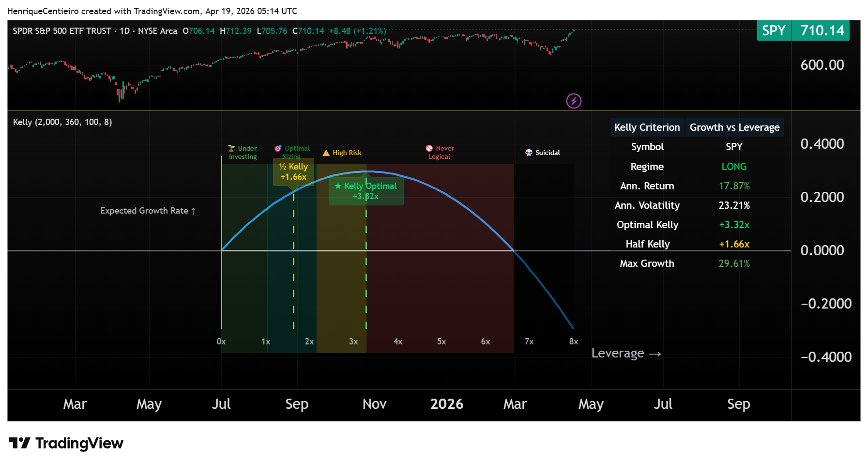This screenshot has height=465, width=868.
Task: Click the 2026 label on time axis
Action: click(x=446, y=404)
